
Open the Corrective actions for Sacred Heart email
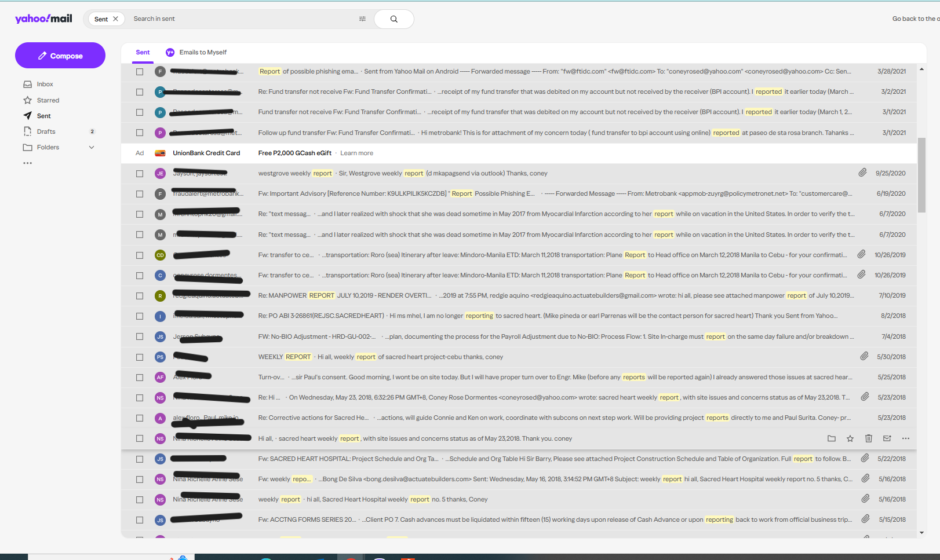coord(519,418)
